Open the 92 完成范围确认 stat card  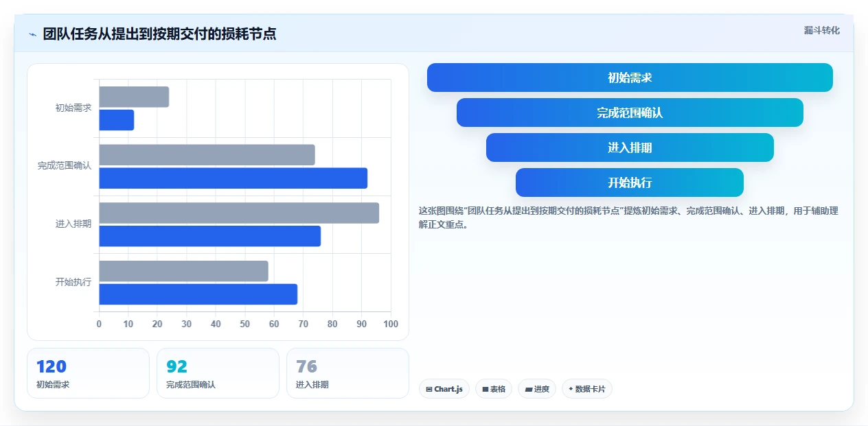pos(218,373)
